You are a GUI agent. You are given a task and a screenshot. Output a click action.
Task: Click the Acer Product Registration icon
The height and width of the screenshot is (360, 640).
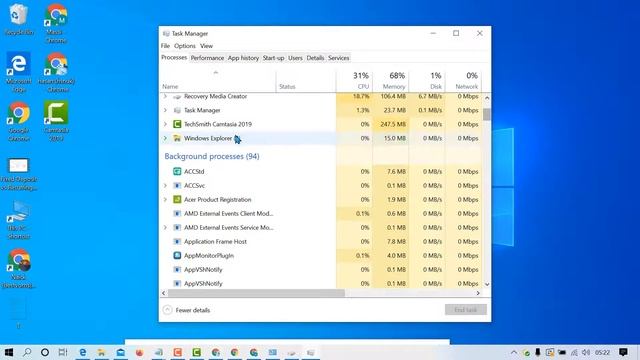pos(177,200)
